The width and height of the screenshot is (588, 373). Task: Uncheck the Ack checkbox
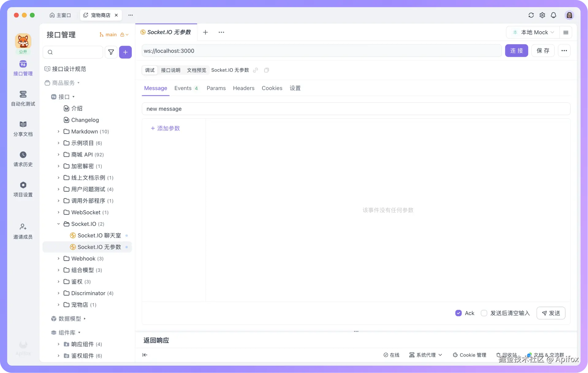pyautogui.click(x=458, y=313)
